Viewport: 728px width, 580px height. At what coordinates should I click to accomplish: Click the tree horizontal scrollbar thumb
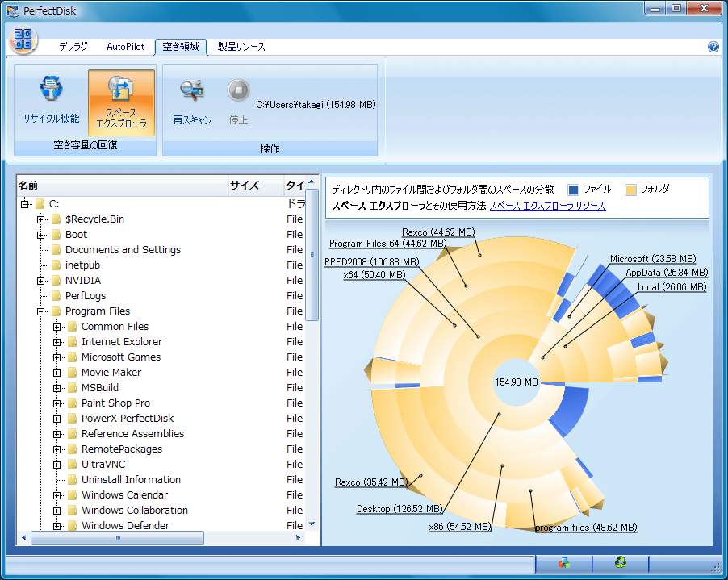tap(118, 537)
